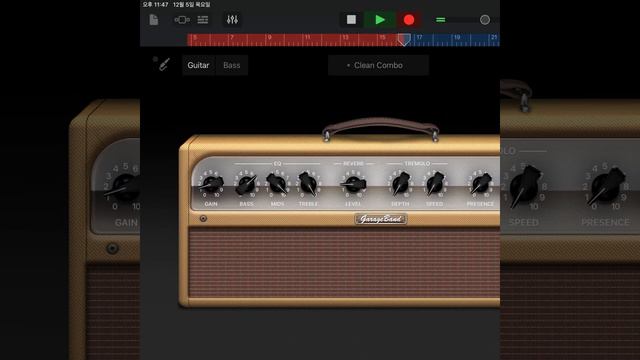Click the Tremolo DEPTH knob
The image size is (640, 360).
click(x=400, y=184)
